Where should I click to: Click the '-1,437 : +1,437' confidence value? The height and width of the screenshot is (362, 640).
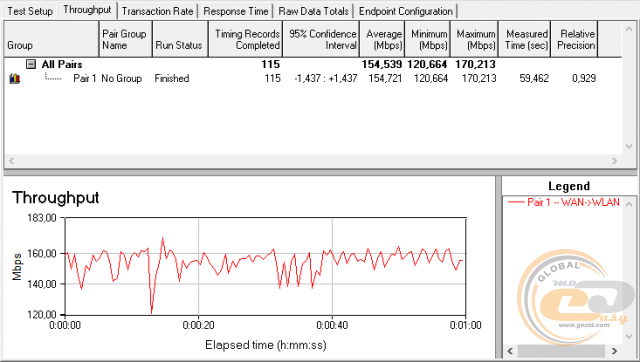326,78
